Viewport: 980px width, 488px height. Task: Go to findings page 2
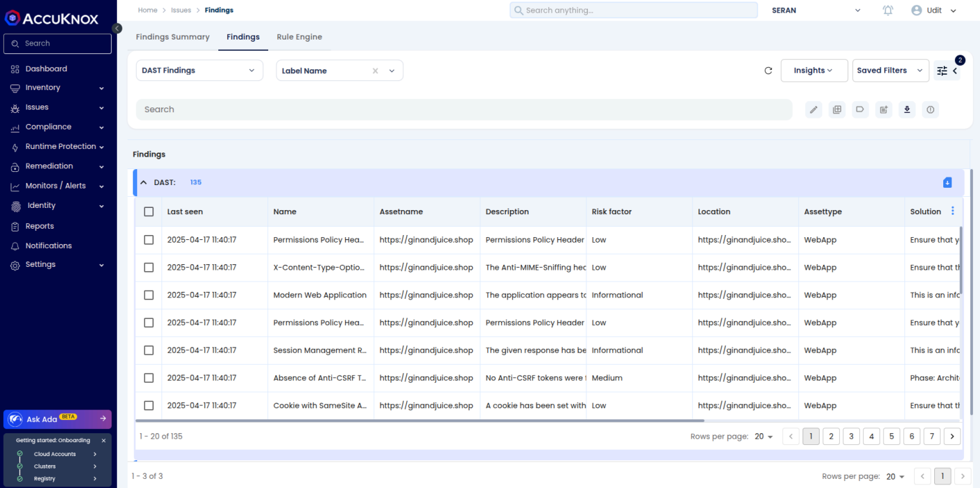tap(831, 436)
